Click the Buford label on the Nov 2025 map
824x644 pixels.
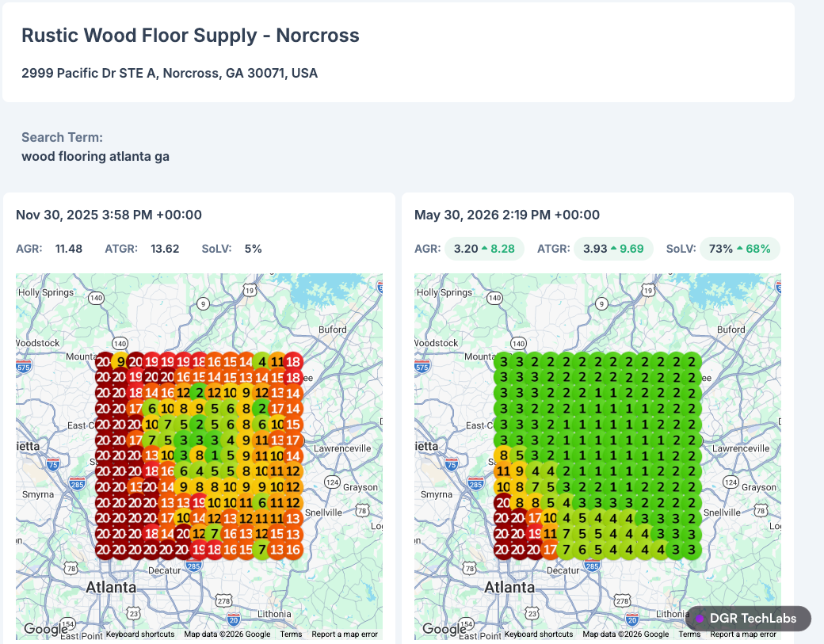[x=332, y=330]
